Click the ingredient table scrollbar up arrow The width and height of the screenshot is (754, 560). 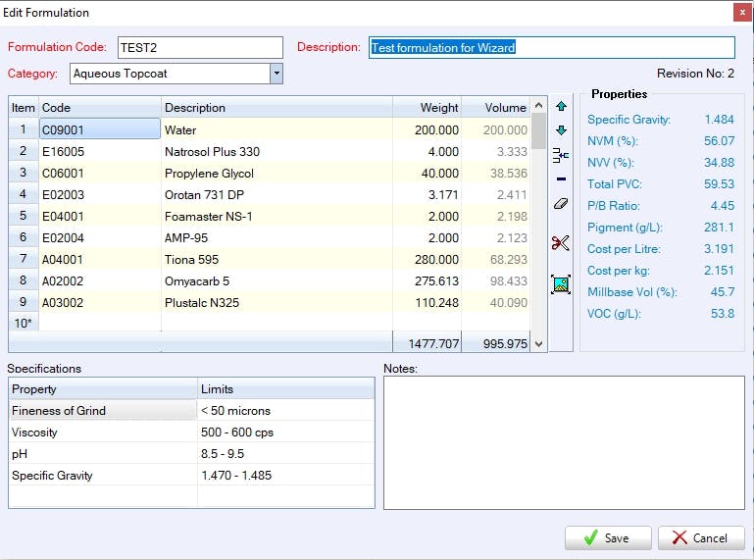tap(538, 107)
